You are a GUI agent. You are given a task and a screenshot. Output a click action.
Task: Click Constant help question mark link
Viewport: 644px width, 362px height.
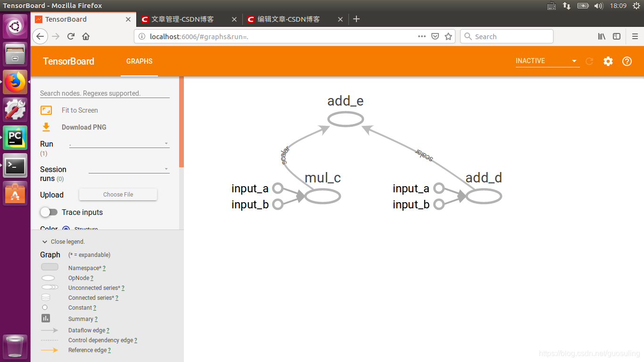95,308
